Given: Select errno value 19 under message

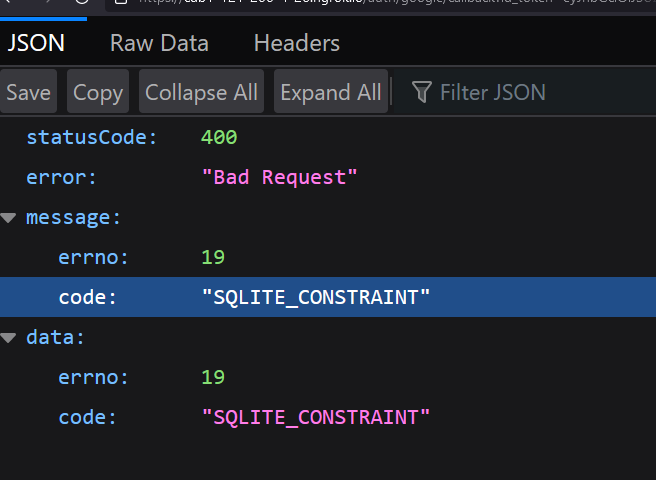Looking at the screenshot, I should pyautogui.click(x=213, y=257).
